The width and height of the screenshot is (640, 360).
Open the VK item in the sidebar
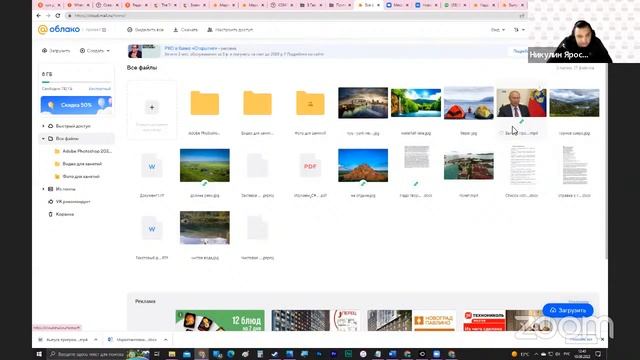(69, 202)
